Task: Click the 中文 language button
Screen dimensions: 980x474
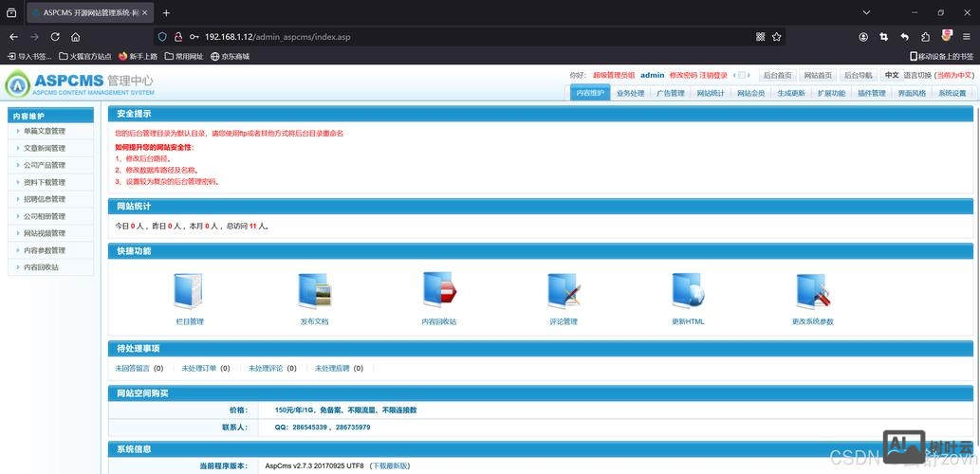Action: (x=891, y=75)
